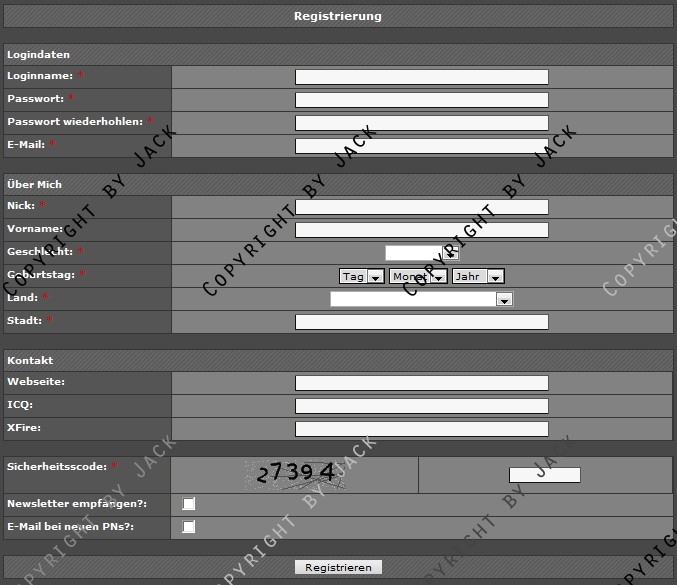Click into the Nick text field
This screenshot has height=585, width=677.
coord(422,207)
